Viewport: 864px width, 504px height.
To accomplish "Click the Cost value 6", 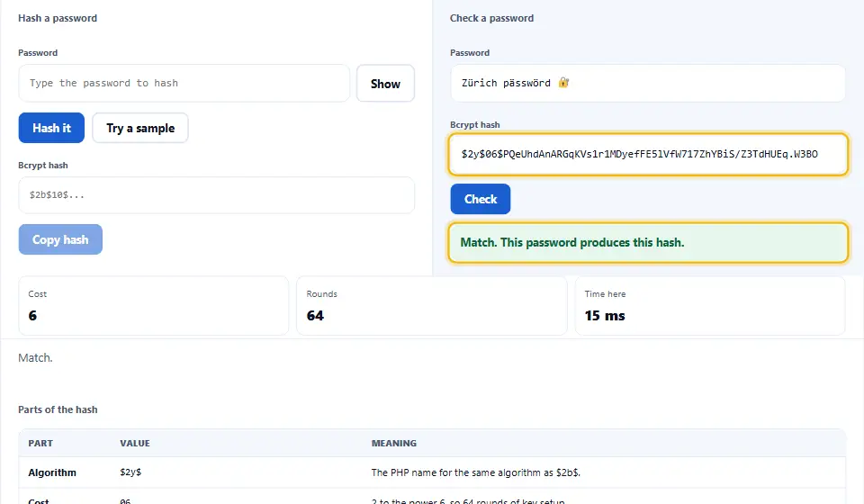I will 32,316.
